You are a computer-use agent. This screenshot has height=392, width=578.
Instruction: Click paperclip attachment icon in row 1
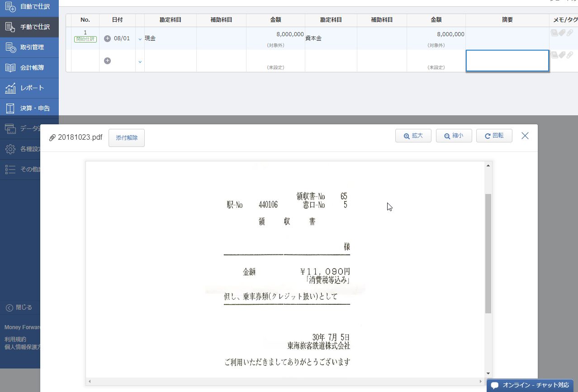[x=570, y=33]
